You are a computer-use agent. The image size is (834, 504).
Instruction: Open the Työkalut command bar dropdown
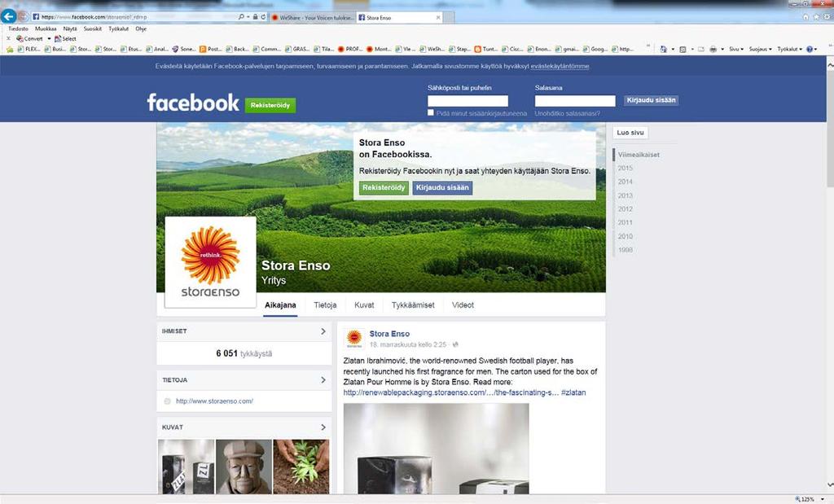pos(789,50)
